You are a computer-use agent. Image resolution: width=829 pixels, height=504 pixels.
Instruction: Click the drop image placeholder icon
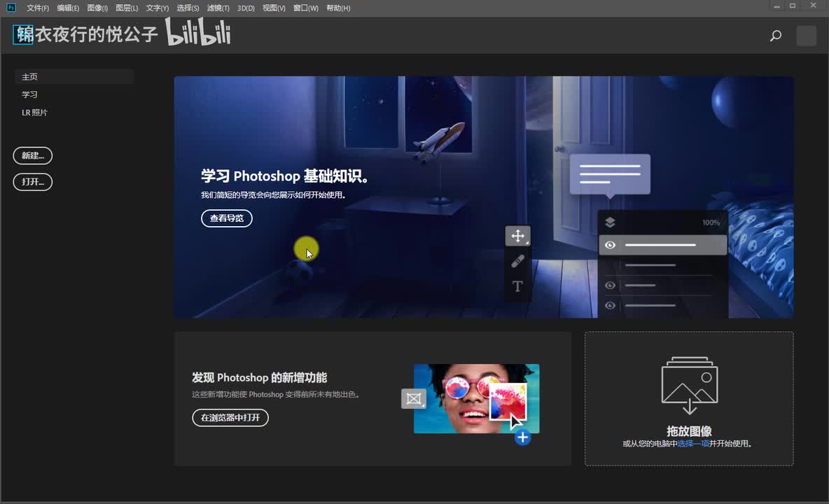point(690,385)
